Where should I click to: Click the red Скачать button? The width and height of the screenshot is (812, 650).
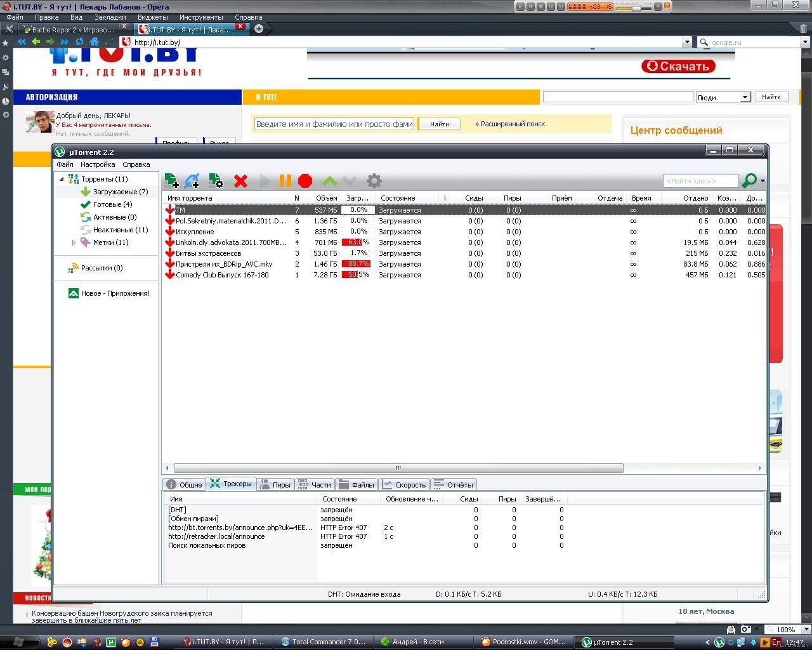(678, 66)
